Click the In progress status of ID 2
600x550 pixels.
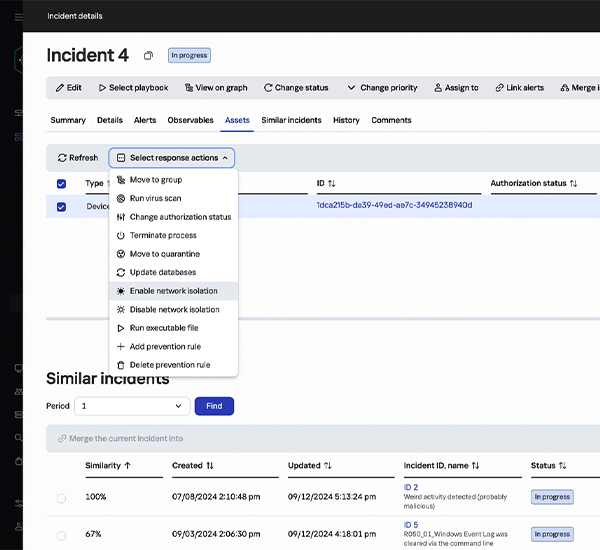(x=552, y=497)
